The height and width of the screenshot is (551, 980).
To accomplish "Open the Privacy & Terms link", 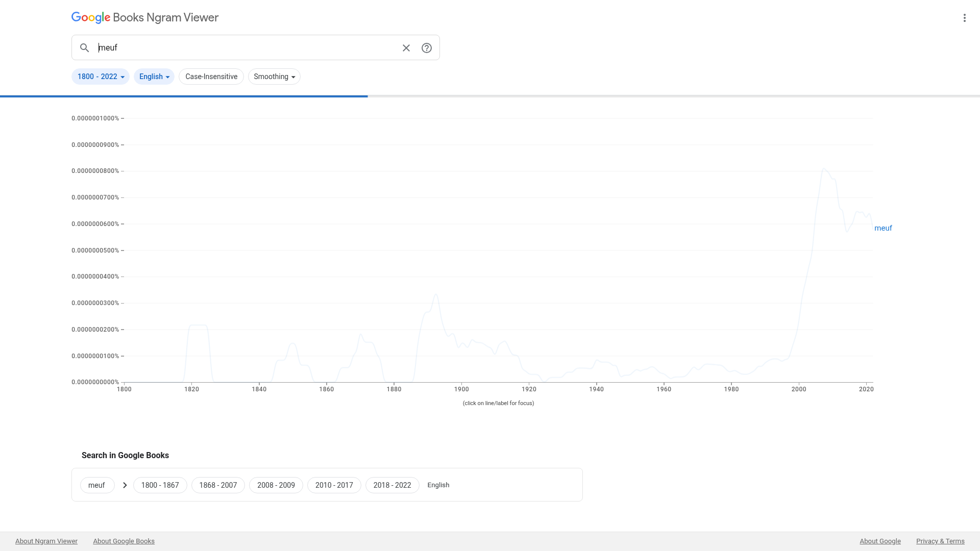I will point(940,541).
